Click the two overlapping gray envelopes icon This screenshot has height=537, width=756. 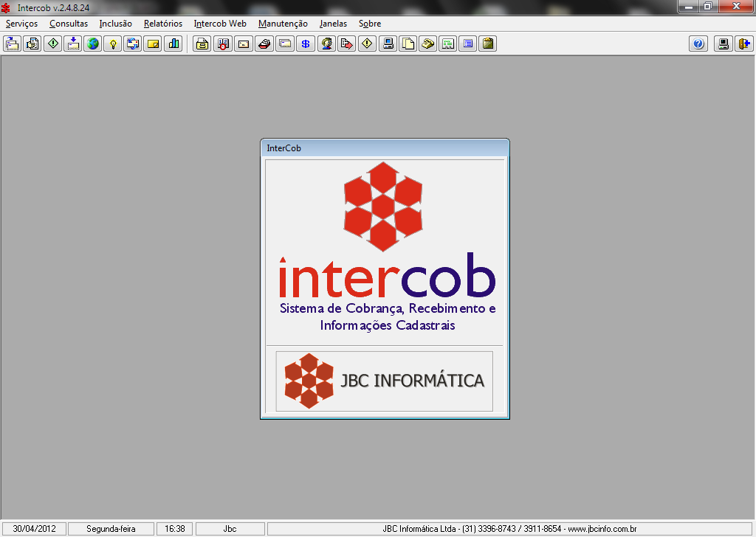[285, 44]
